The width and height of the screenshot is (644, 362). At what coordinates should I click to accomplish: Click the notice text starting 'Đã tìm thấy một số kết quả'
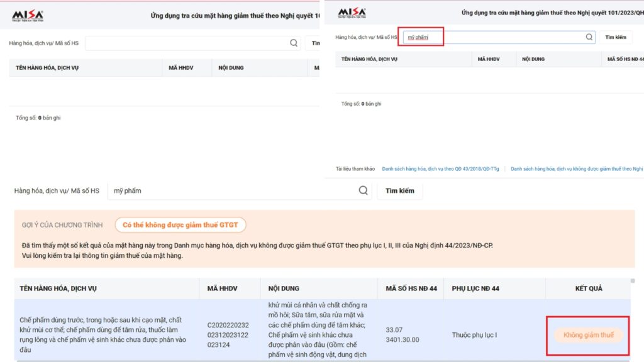pos(257,246)
